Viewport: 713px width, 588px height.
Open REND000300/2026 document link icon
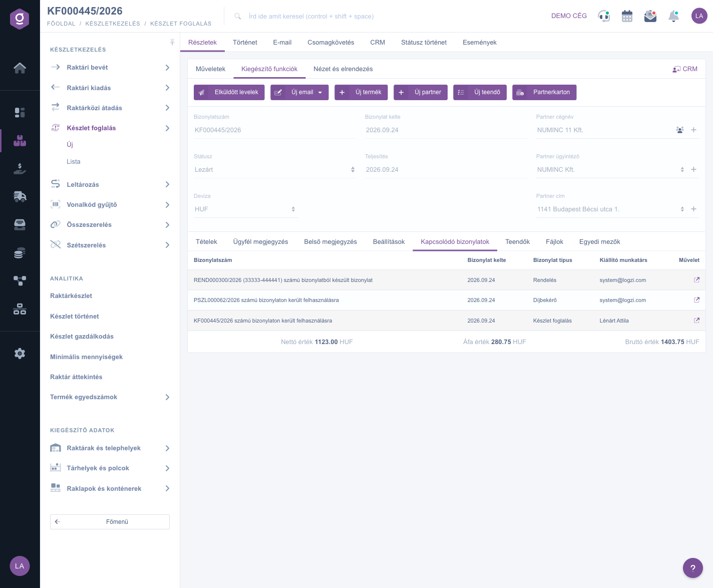[696, 280]
